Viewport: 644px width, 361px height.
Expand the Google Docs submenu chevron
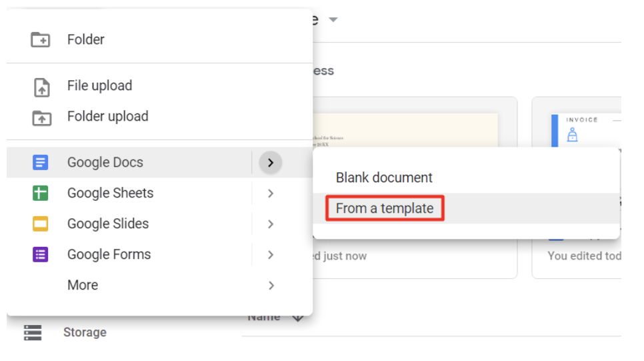click(270, 162)
